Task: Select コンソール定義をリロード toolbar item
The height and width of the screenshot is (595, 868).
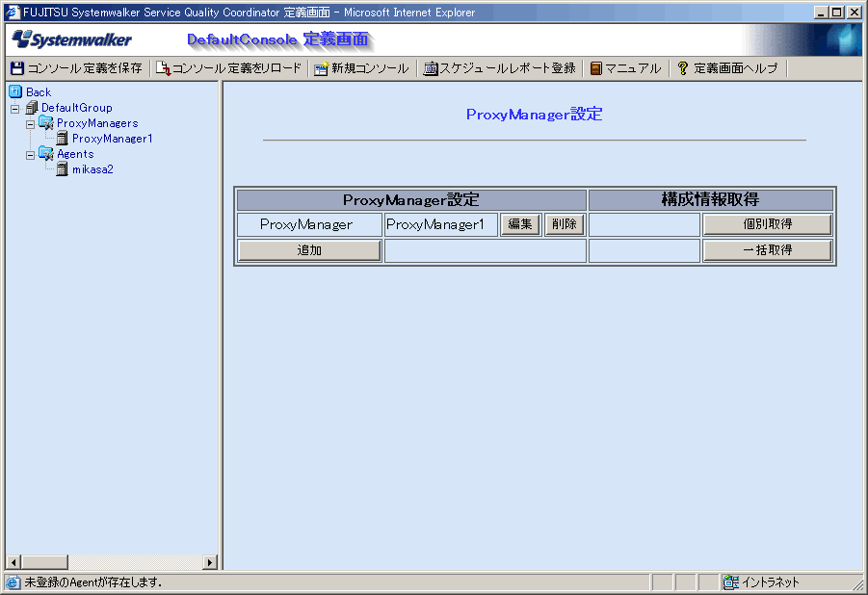Action: click(x=228, y=68)
